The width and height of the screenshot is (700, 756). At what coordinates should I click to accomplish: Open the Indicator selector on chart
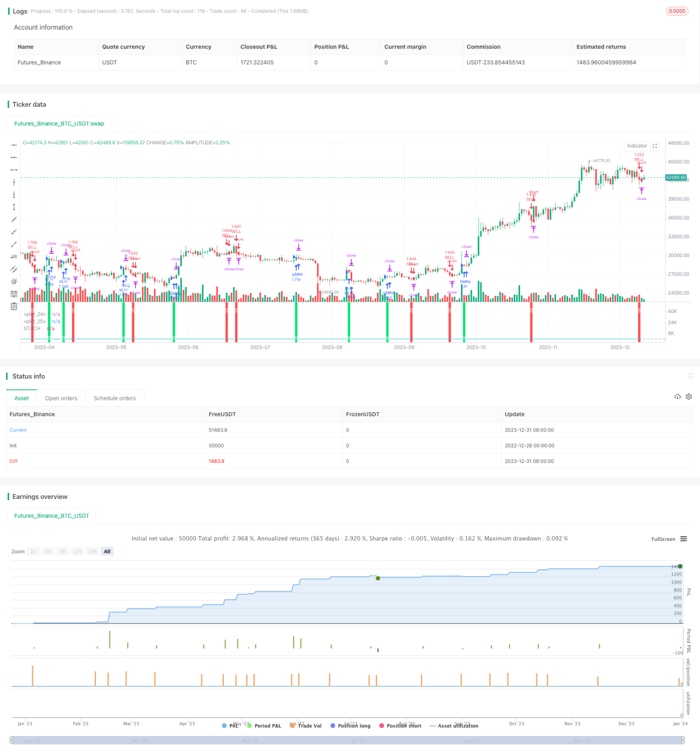(637, 146)
